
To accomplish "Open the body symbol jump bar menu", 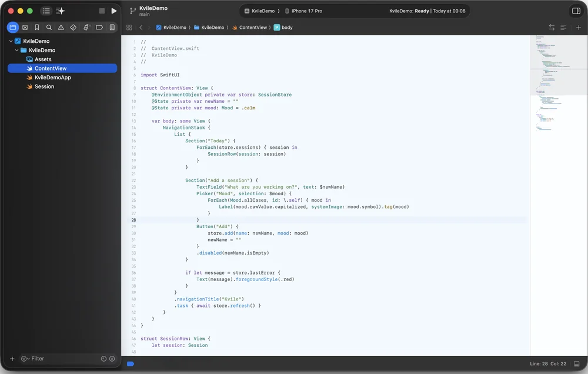I will coord(283,28).
